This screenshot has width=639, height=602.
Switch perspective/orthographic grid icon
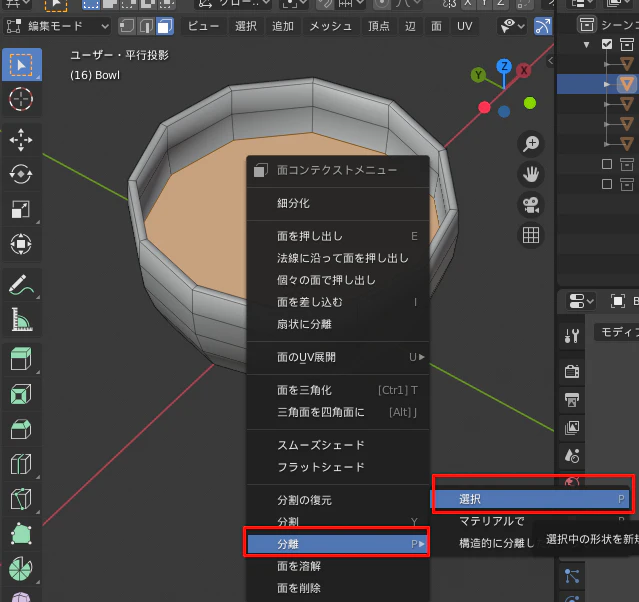[x=531, y=235]
